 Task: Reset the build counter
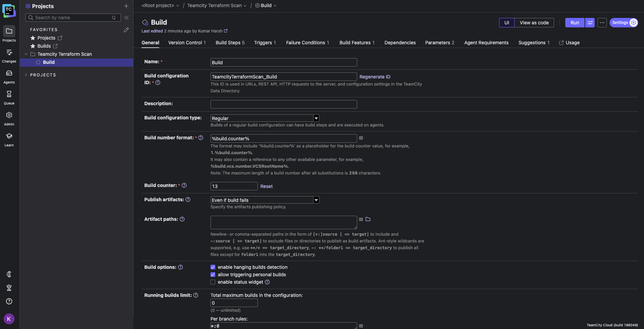[x=266, y=186]
